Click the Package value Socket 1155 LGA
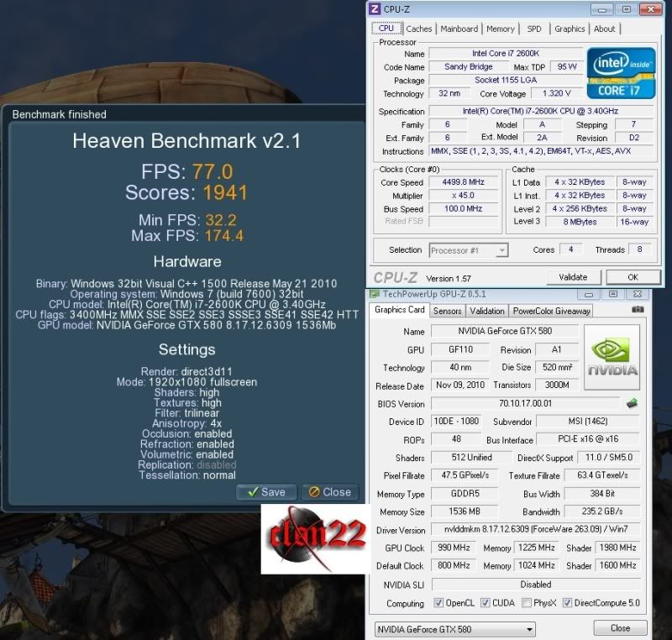 click(506, 80)
